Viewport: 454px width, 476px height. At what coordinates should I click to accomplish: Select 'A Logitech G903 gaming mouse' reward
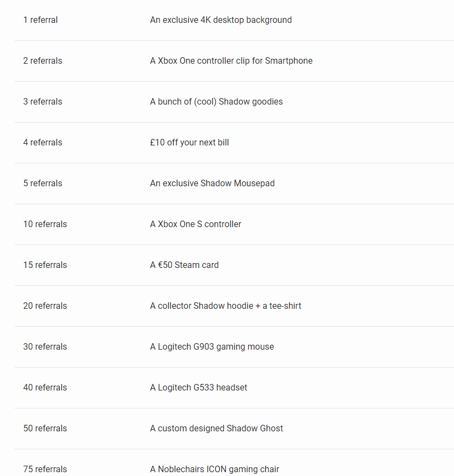[x=212, y=347]
